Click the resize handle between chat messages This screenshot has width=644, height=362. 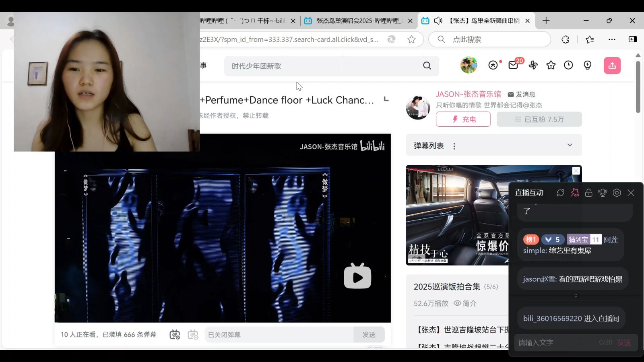(x=576, y=296)
